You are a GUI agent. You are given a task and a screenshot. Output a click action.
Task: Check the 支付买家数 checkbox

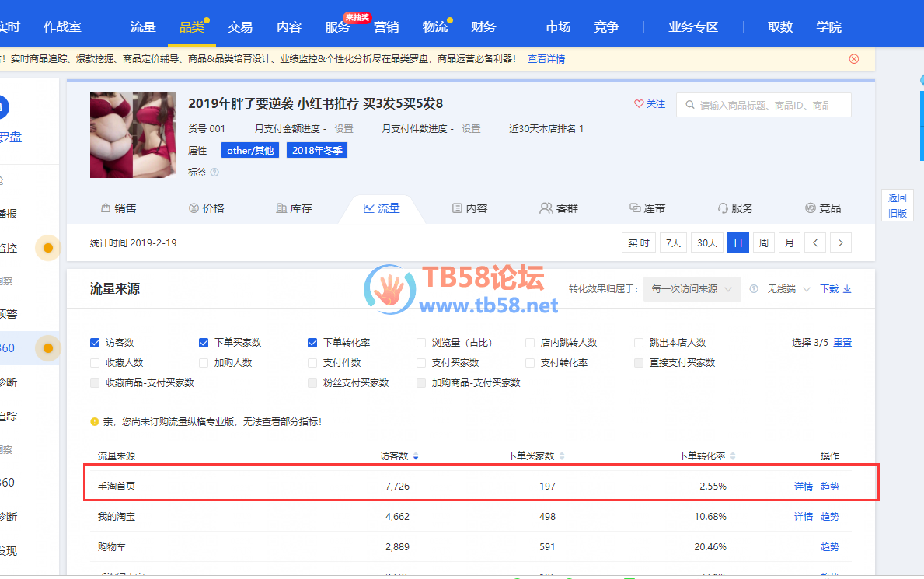[x=420, y=363]
